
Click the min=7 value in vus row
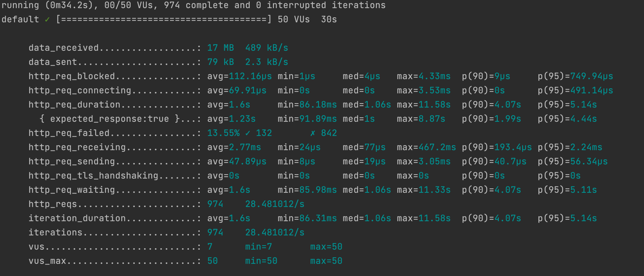click(258, 247)
